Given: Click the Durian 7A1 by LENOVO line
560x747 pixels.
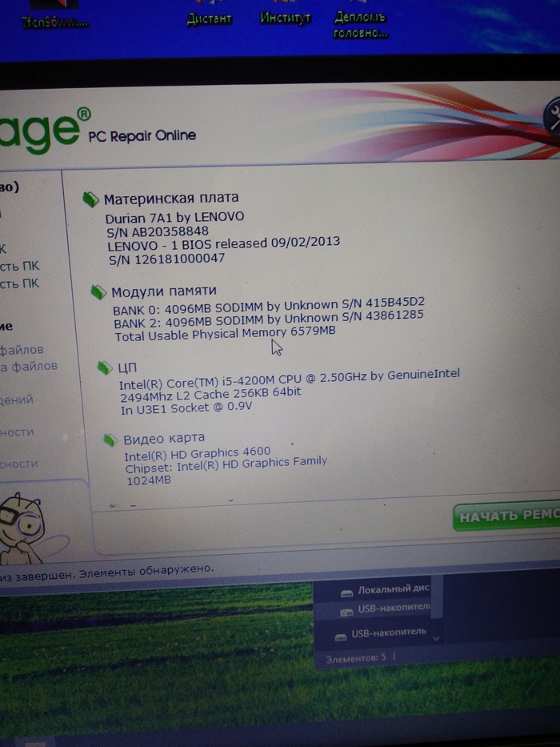Looking at the screenshot, I should tap(174, 218).
